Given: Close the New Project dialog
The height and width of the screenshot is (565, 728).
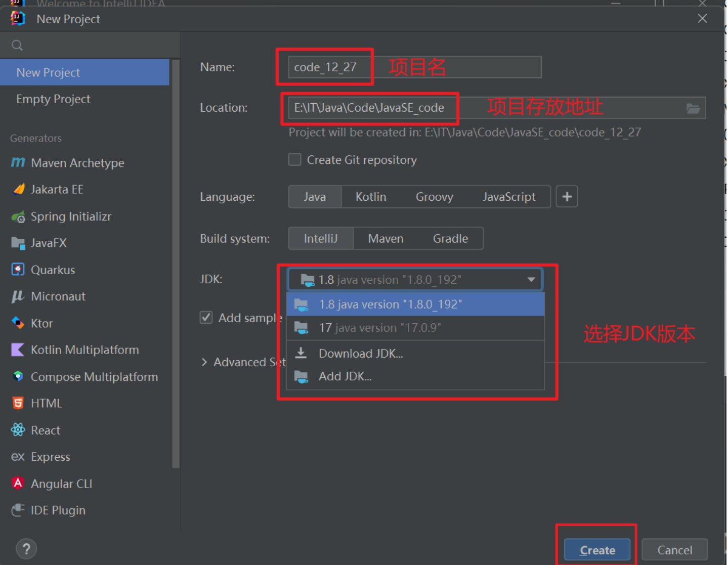Looking at the screenshot, I should click(702, 19).
